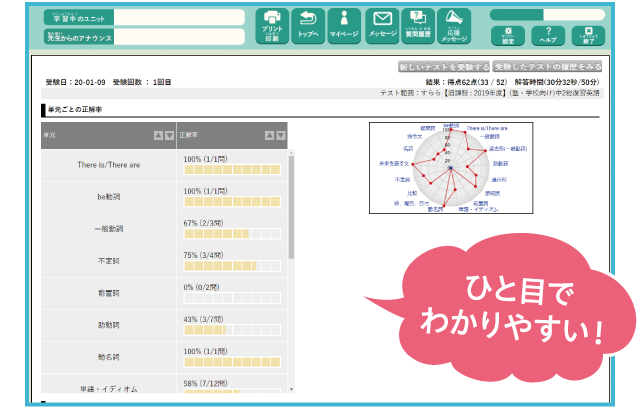Click the テスト範囲 description line
Image resolution: width=640 pixels, height=407 pixels.
pos(490,93)
